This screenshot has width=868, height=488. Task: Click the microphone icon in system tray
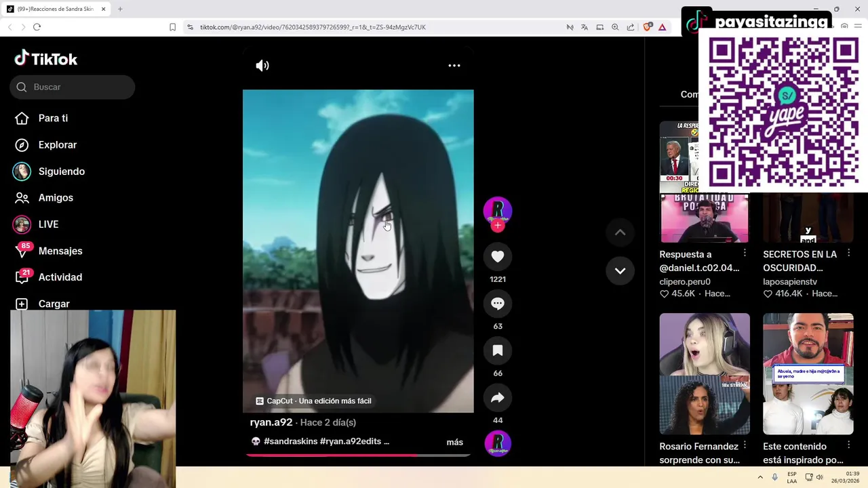click(x=775, y=477)
